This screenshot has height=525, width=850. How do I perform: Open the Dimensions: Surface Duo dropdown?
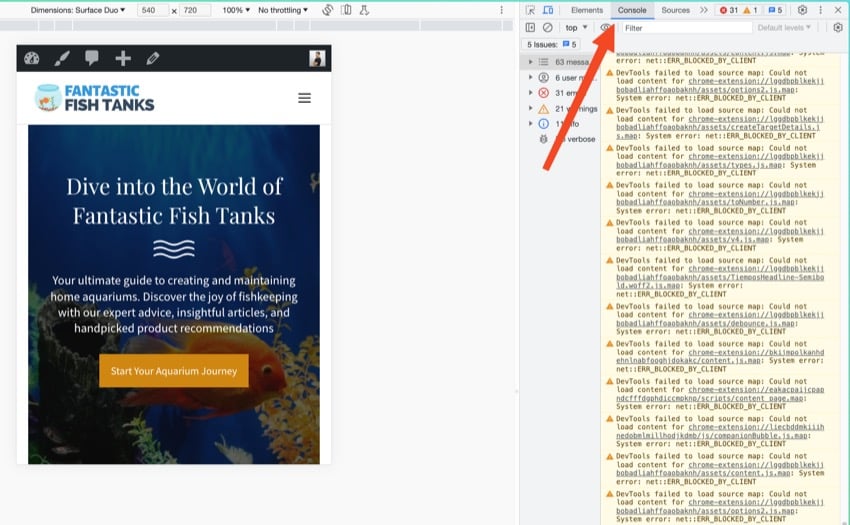(78, 10)
